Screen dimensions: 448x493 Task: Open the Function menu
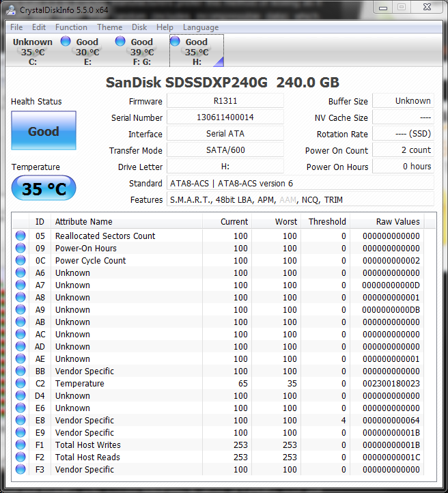pyautogui.click(x=71, y=27)
